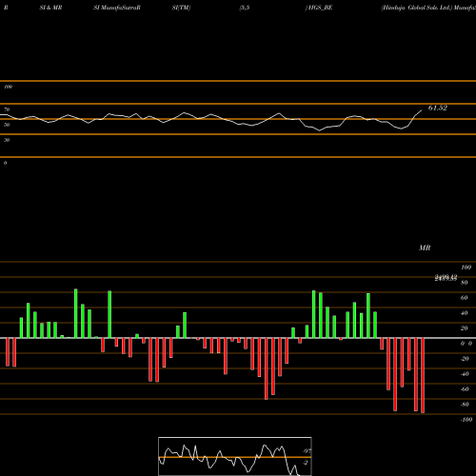Click the MR axis label -60

click(x=465, y=389)
